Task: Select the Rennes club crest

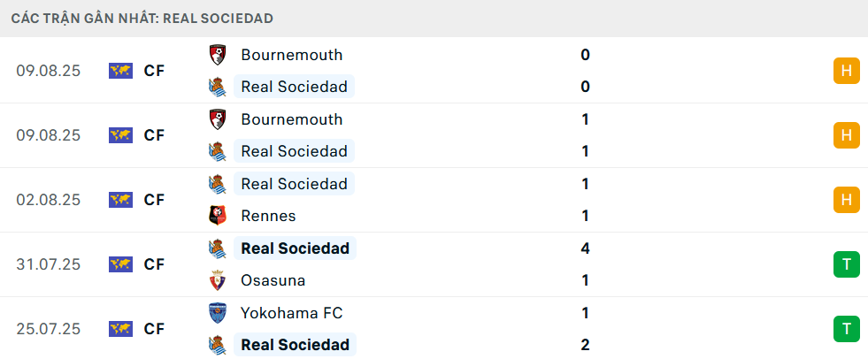Action: pyautogui.click(x=216, y=216)
